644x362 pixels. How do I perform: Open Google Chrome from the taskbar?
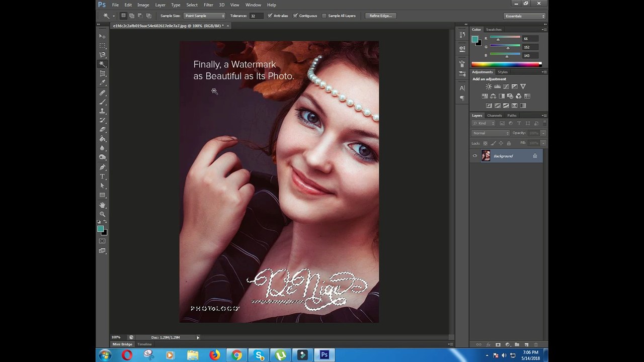click(x=236, y=355)
